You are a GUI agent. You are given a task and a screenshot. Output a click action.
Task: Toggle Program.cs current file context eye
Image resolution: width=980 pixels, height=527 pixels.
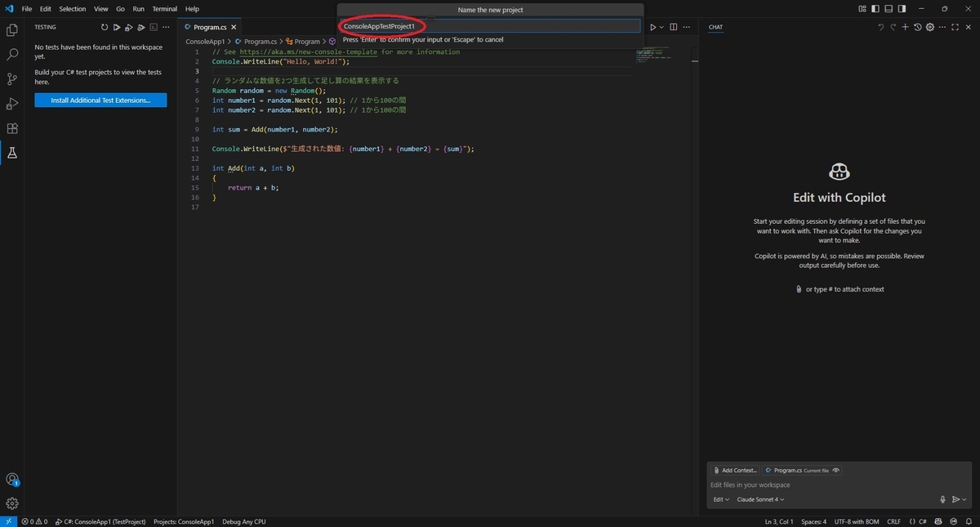836,471
